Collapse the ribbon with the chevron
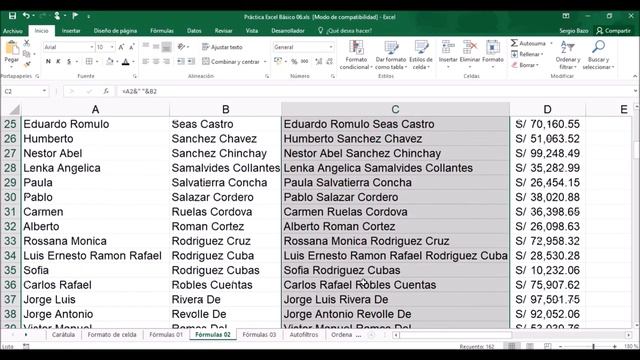 635,76
